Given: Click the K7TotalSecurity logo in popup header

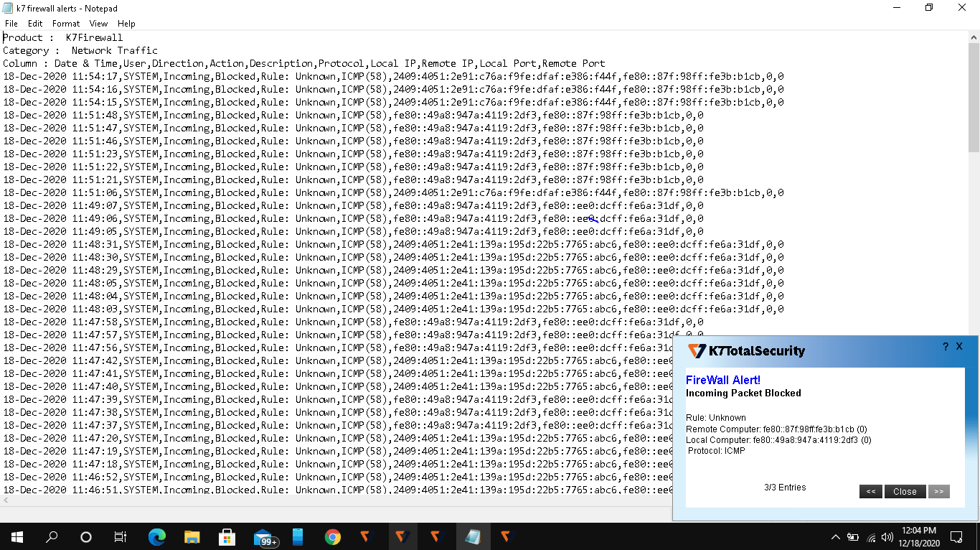Looking at the screenshot, I should [x=746, y=351].
